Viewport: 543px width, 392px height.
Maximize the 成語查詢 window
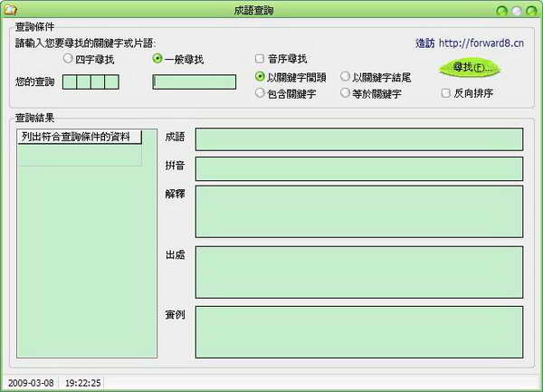tap(517, 11)
